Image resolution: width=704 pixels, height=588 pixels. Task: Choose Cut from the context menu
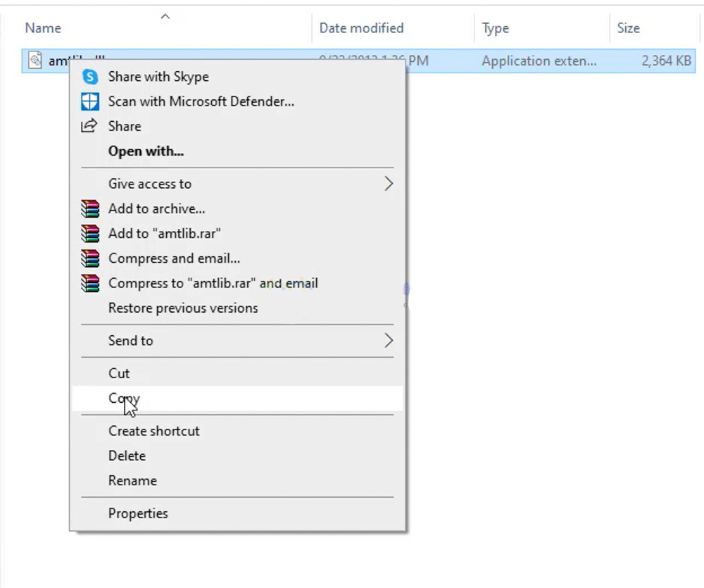(x=237, y=373)
